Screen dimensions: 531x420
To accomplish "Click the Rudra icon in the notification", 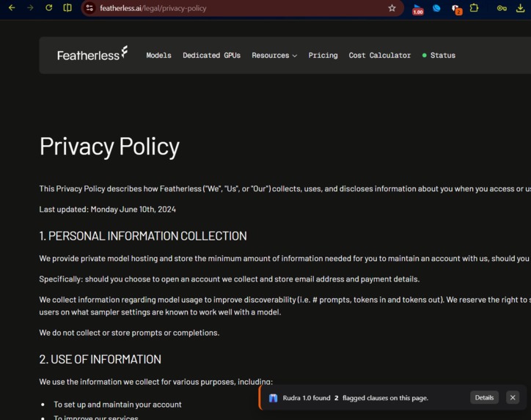I will [x=274, y=398].
